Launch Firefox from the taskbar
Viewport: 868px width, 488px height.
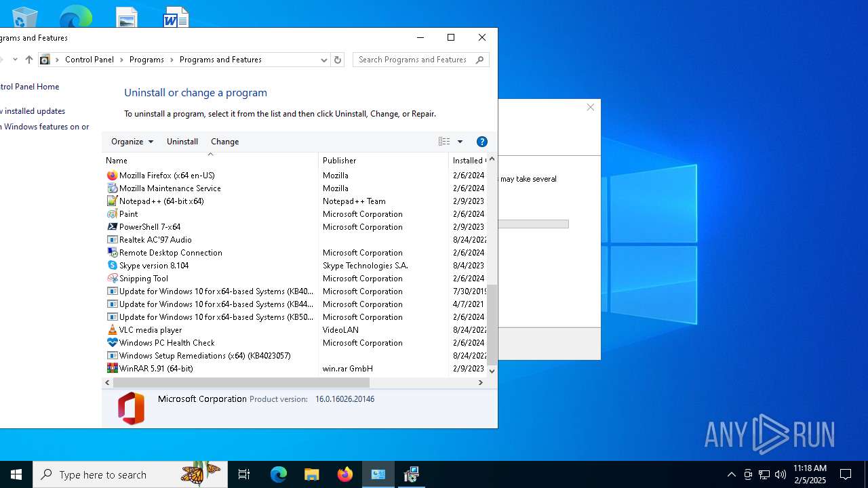click(x=345, y=474)
